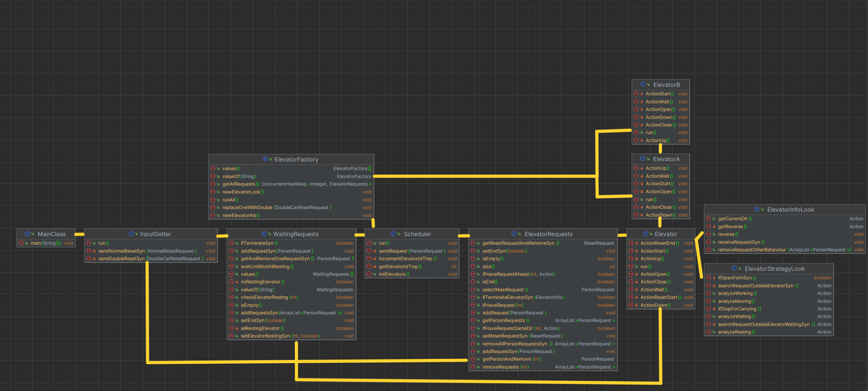Click the enum icon next to ElevatorFactory

[x=265, y=159]
